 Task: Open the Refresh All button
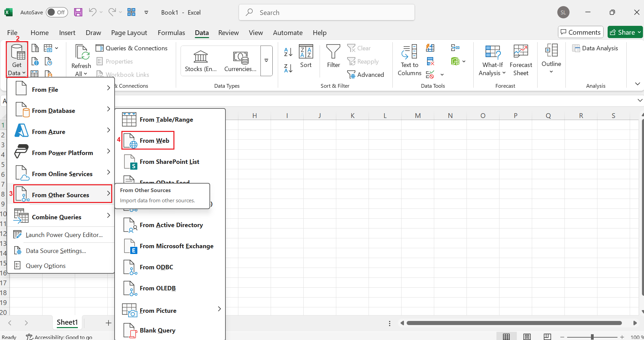pos(81,61)
